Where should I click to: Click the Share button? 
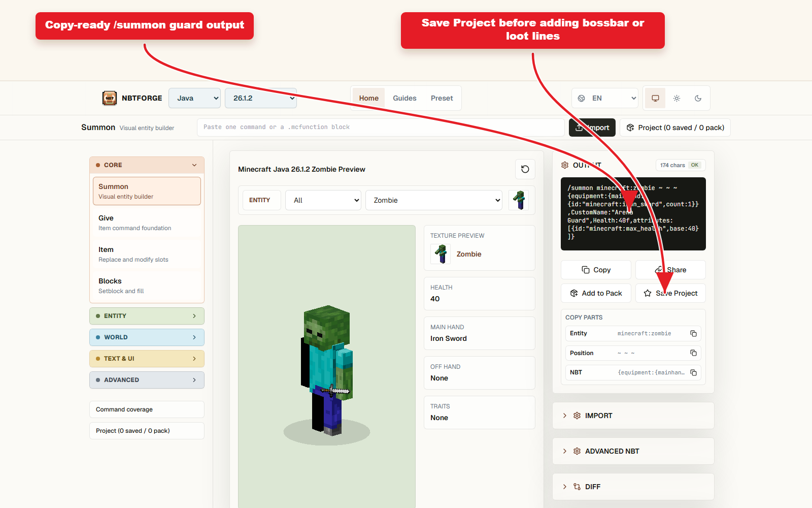670,270
